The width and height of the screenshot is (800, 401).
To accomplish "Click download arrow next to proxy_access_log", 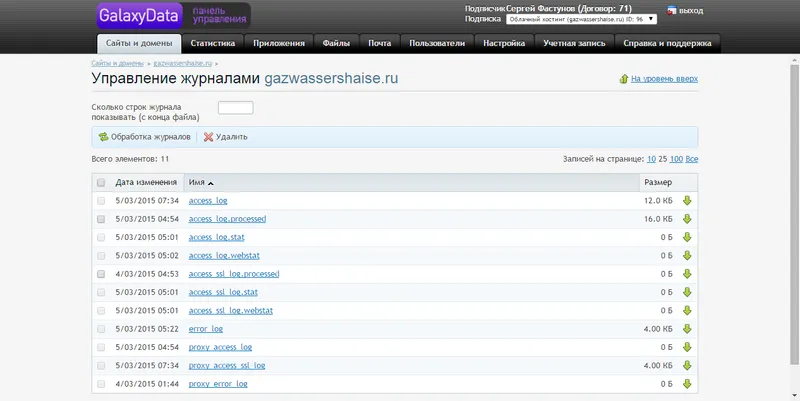I will click(x=687, y=347).
